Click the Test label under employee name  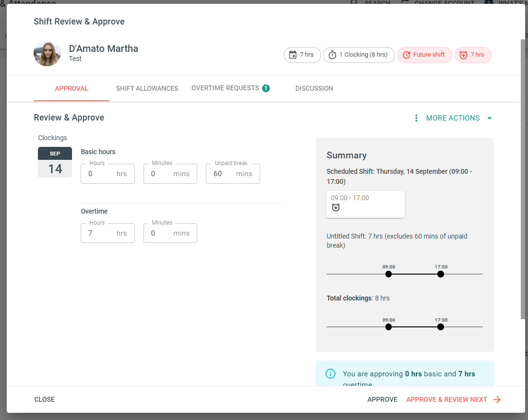[x=75, y=59]
